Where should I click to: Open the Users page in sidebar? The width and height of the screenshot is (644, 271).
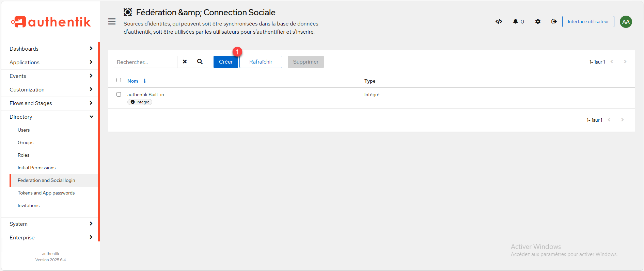24,130
